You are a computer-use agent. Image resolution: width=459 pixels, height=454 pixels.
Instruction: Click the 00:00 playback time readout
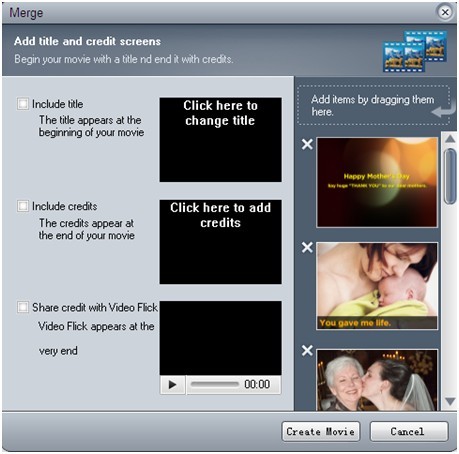point(257,384)
